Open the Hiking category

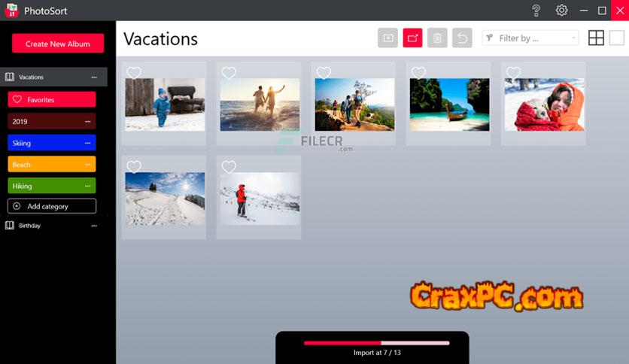[x=52, y=186]
